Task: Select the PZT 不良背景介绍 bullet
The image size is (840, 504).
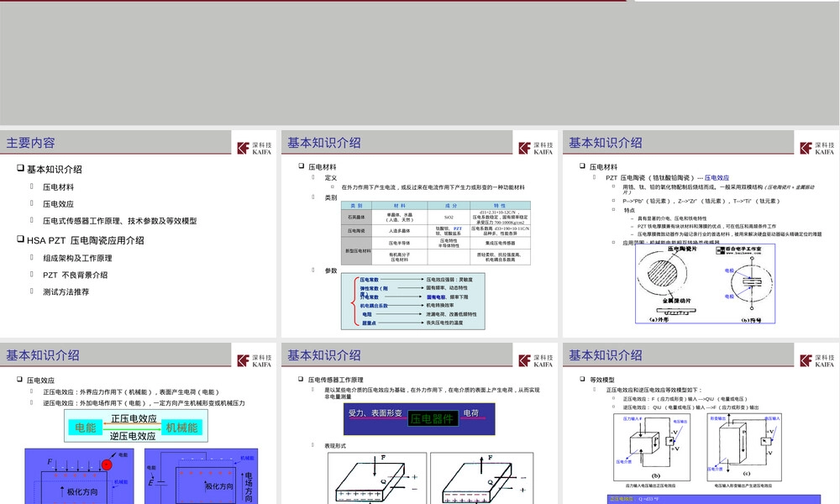Action: (x=76, y=276)
